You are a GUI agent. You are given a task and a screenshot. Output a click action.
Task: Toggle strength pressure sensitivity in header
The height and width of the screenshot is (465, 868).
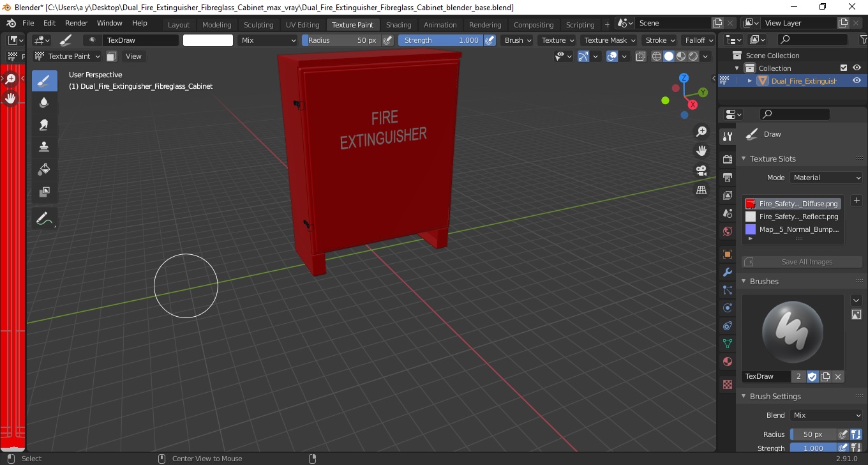[490, 40]
